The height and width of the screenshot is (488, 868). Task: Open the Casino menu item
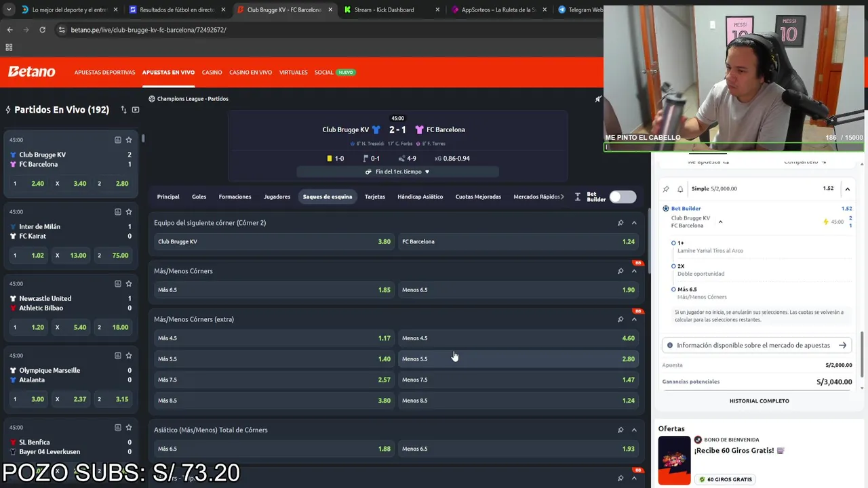pos(212,73)
